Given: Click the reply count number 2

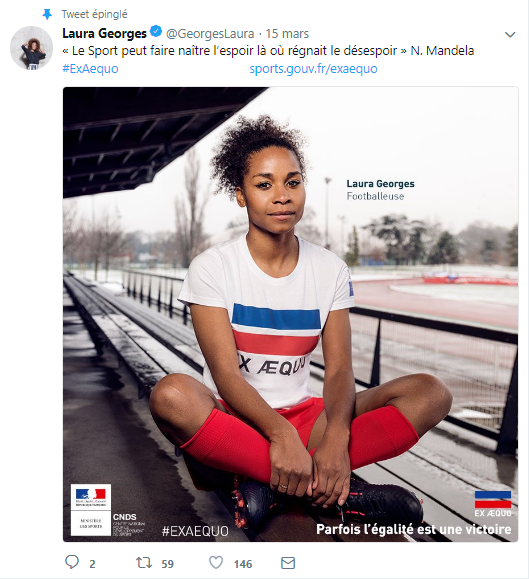Looking at the screenshot, I should [92, 564].
